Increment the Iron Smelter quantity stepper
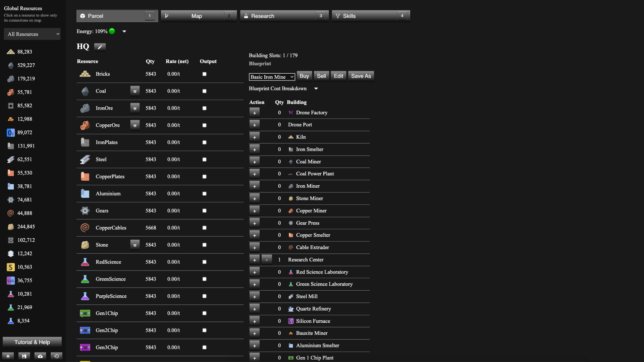The height and width of the screenshot is (362, 644). [255, 149]
